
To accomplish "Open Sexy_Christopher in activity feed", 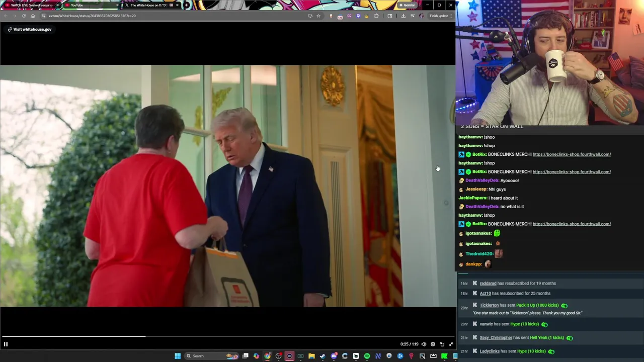I will click(496, 337).
